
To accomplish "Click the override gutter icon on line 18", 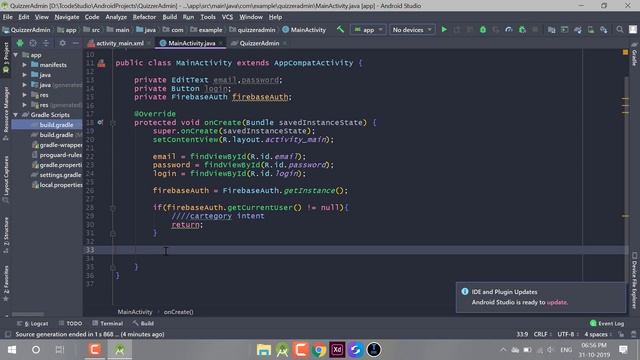I will [100, 122].
